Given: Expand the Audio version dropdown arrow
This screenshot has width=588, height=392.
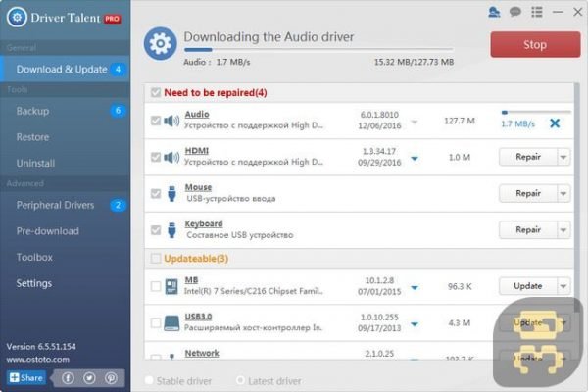Looking at the screenshot, I should 415,122.
